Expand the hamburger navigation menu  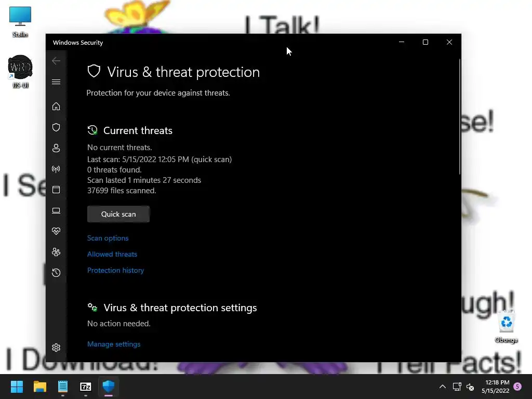tap(56, 82)
